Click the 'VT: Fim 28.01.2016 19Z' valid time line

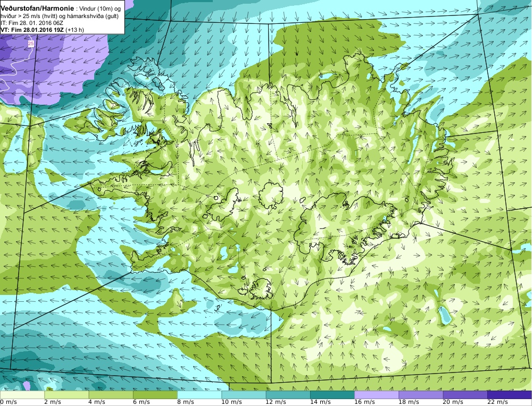tap(32, 30)
